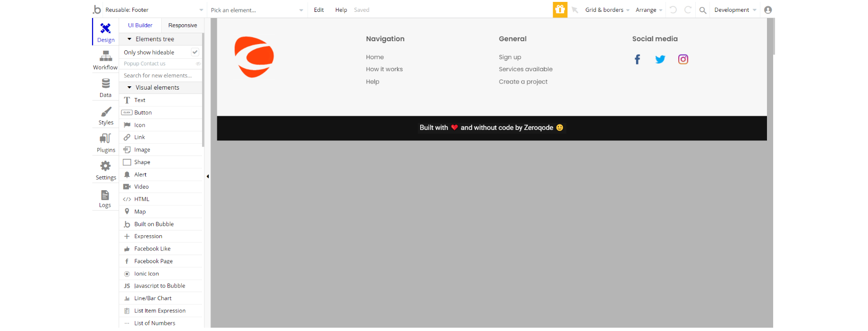The height and width of the screenshot is (331, 868).
Task: Click the Instagram icon in footer
Action: (683, 59)
